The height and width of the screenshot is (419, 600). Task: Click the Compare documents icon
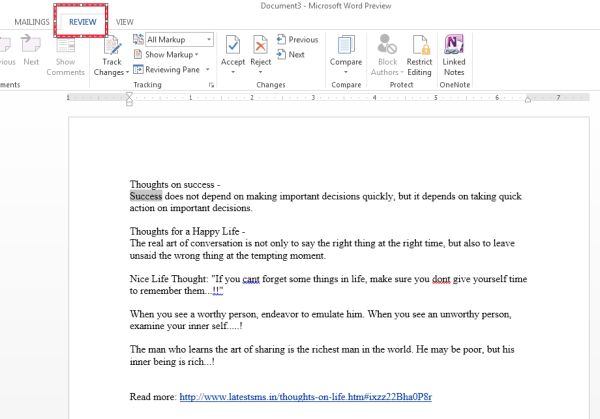click(346, 45)
